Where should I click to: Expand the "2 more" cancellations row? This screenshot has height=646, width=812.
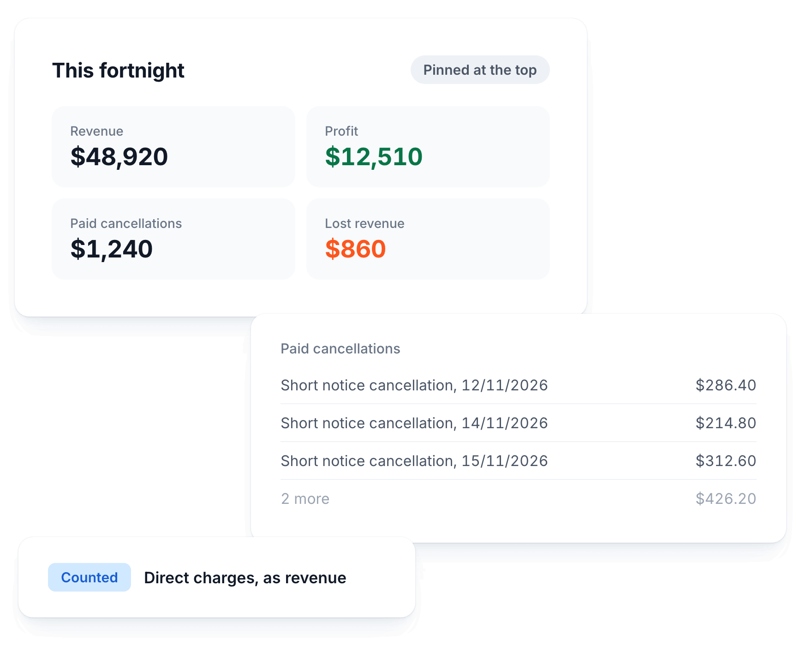519,498
